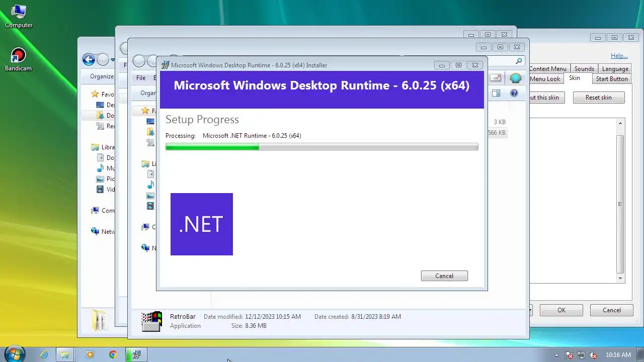Open Windows Media Player from taskbar
Image resolution: width=644 pixels, height=362 pixels.
click(x=90, y=354)
